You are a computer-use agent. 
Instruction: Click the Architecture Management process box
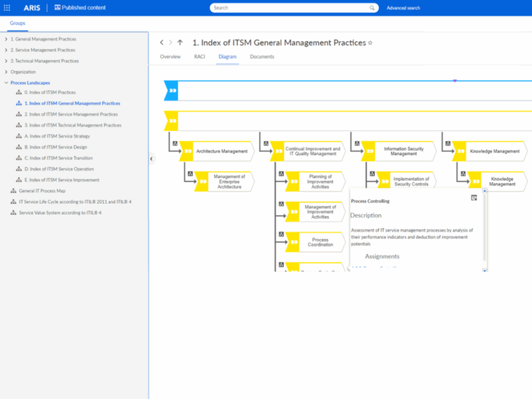(217, 151)
